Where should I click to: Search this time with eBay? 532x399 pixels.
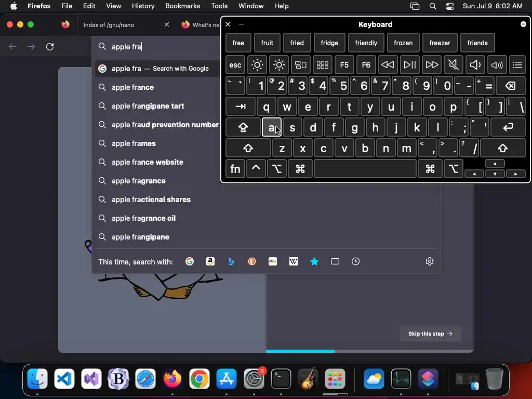click(x=273, y=261)
